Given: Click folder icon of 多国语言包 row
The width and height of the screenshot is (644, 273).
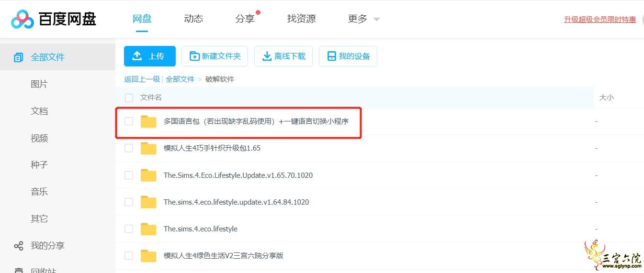Looking at the screenshot, I should click(x=148, y=121).
